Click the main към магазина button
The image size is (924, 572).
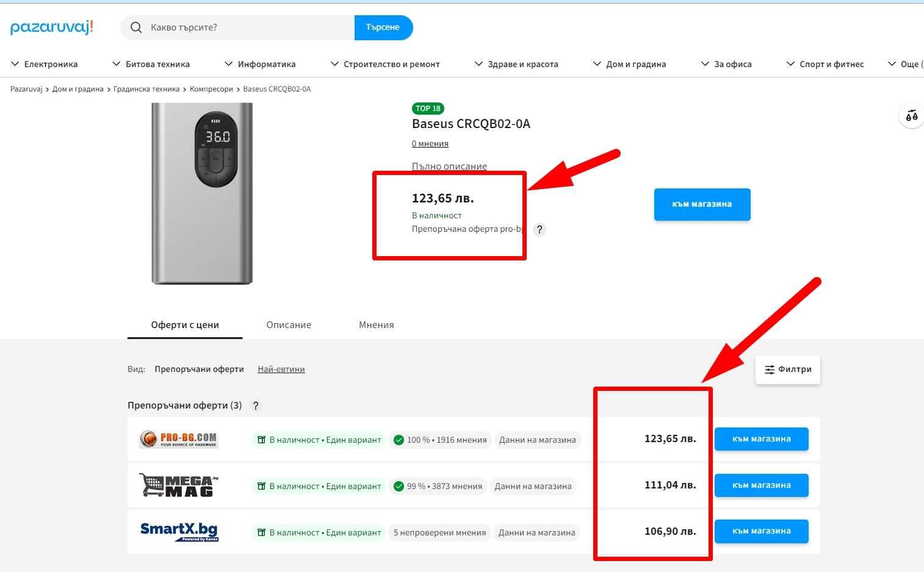coord(702,204)
